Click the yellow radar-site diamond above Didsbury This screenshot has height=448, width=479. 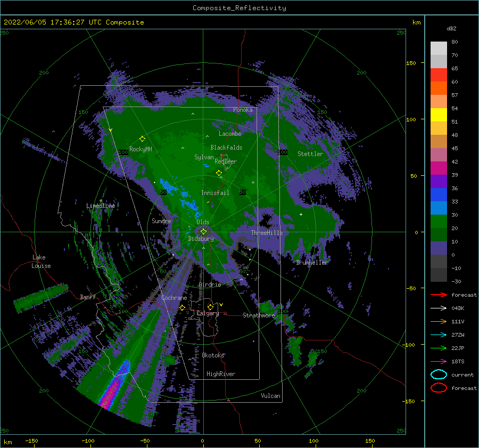click(203, 232)
